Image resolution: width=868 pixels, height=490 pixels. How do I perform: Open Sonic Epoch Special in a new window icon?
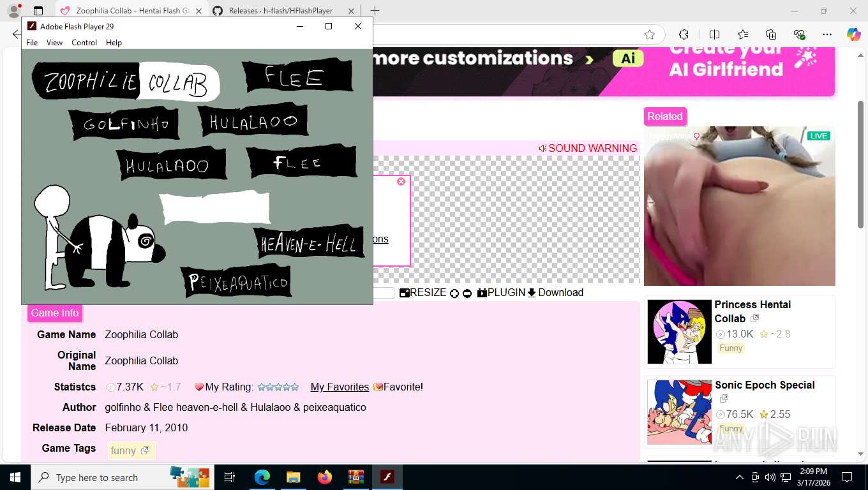724,399
